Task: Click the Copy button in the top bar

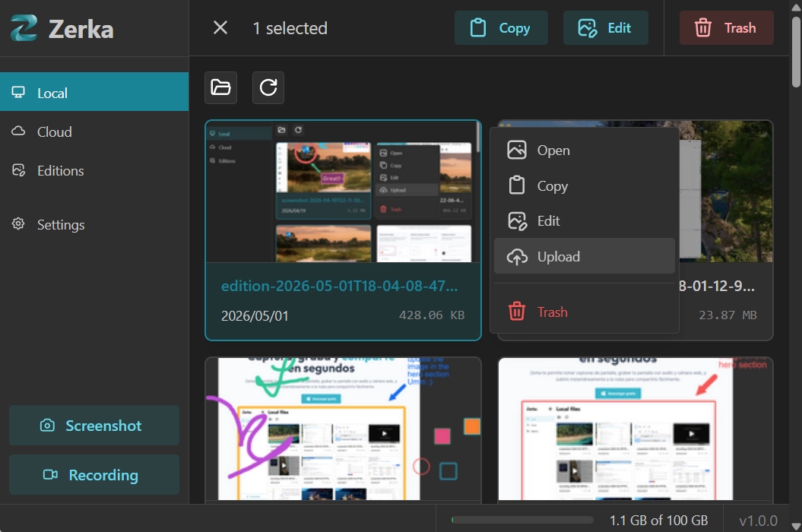Action: 501,27
